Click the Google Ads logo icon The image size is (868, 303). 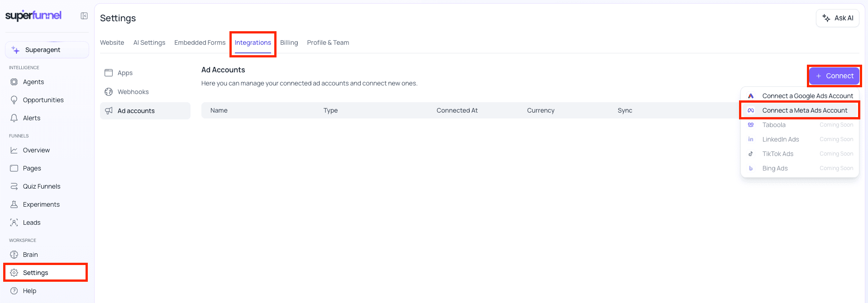coord(751,96)
